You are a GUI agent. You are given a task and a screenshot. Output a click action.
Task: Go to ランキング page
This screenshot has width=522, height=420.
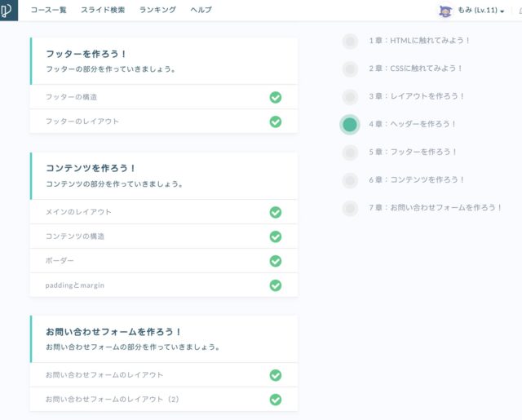click(157, 10)
